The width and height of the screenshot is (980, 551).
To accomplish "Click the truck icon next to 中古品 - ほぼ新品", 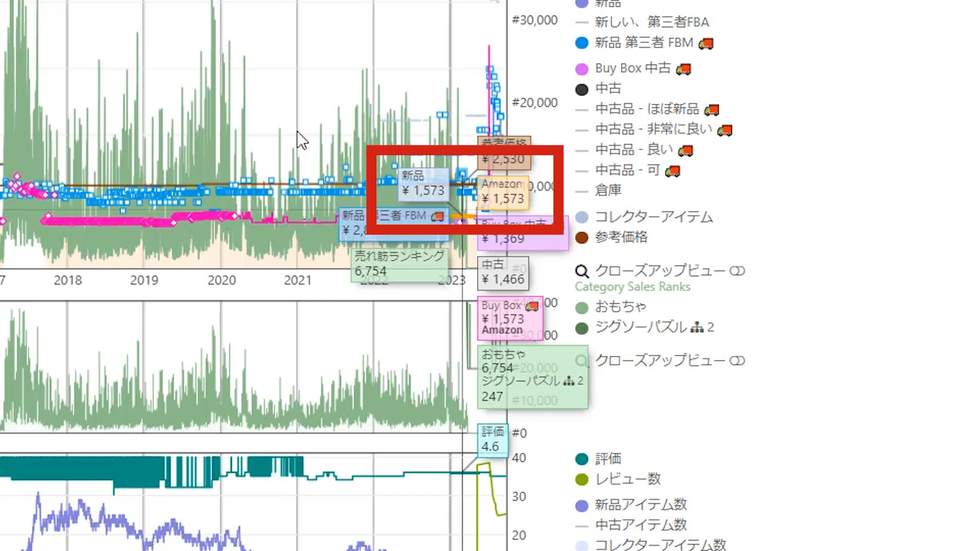I will [x=712, y=110].
